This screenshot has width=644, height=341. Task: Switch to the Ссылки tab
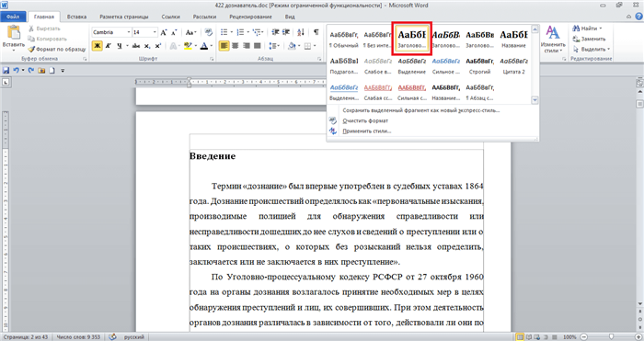(171, 17)
